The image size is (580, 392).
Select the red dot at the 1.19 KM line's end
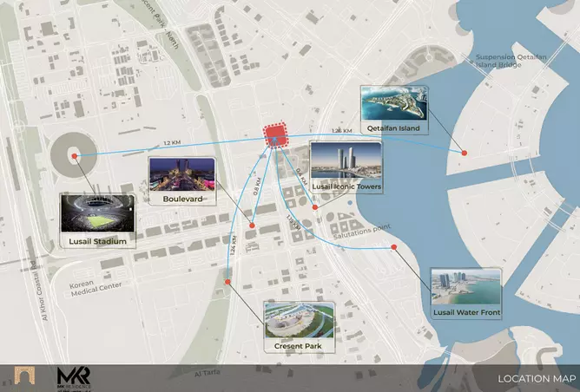point(394,247)
